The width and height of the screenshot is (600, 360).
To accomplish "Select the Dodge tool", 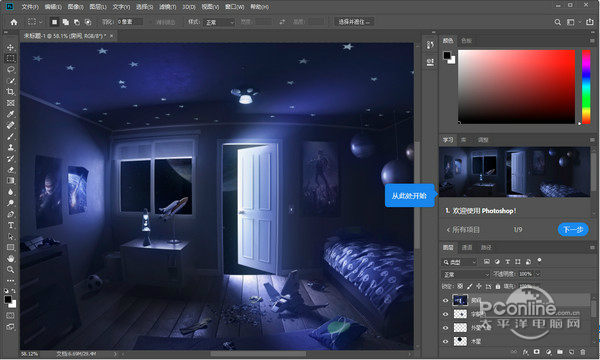I will (10, 203).
